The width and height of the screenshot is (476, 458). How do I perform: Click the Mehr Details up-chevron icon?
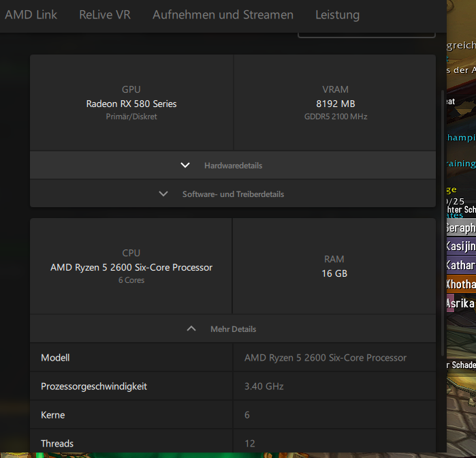[x=191, y=329]
